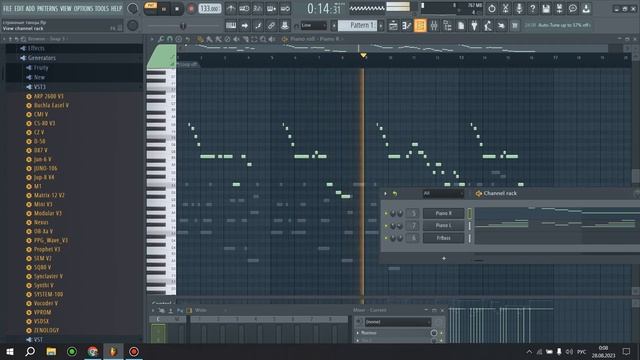The image size is (640, 360).
Task: Open the piano roll view icon
Action: (407, 26)
